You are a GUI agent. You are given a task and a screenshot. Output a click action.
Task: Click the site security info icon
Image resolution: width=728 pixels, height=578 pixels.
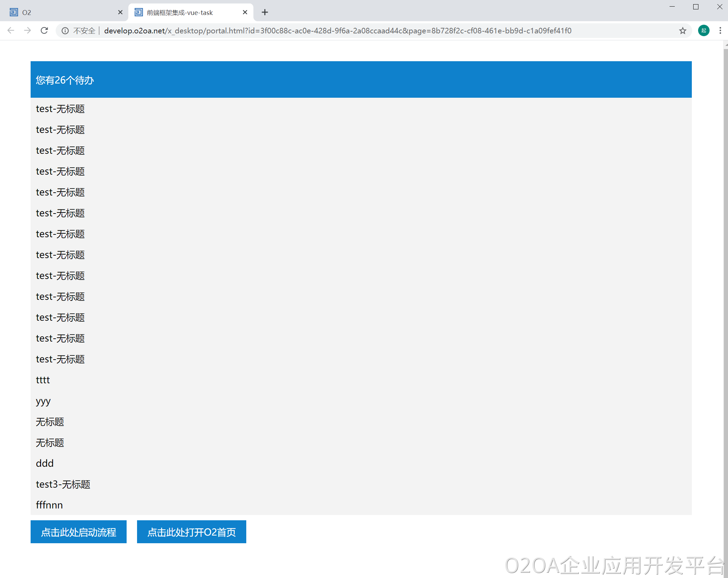[65, 31]
